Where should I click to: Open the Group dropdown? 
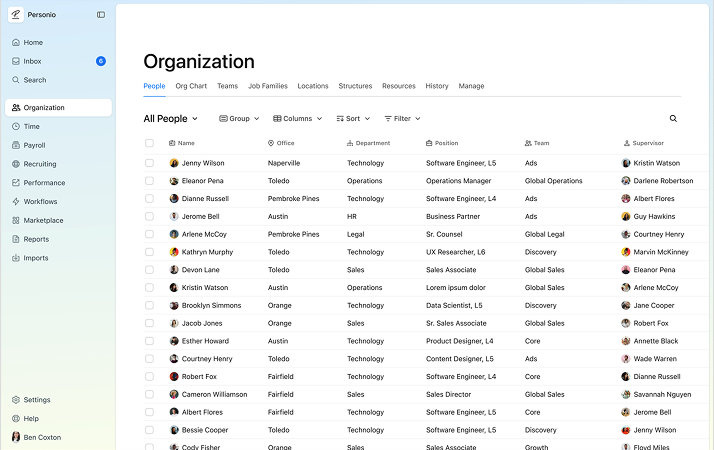(239, 119)
